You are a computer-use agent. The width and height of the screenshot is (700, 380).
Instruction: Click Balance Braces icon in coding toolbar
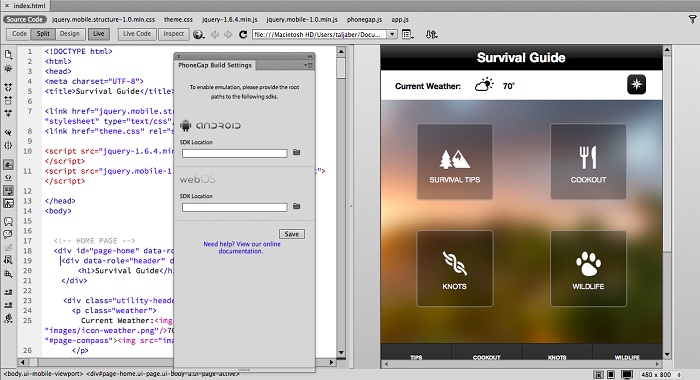pyautogui.click(x=8, y=145)
